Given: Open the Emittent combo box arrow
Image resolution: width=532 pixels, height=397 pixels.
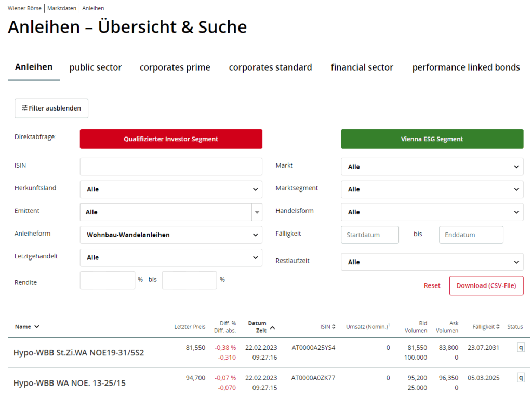Looking at the screenshot, I should [x=257, y=212].
